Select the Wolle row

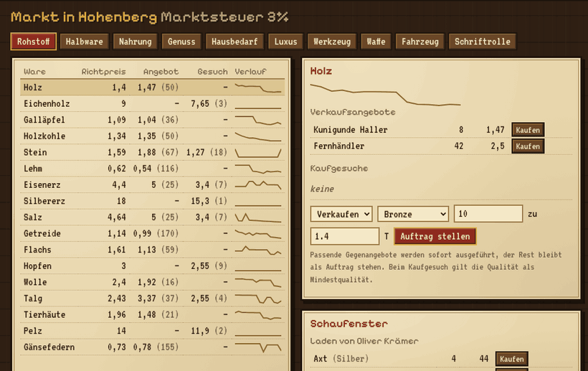(x=152, y=282)
